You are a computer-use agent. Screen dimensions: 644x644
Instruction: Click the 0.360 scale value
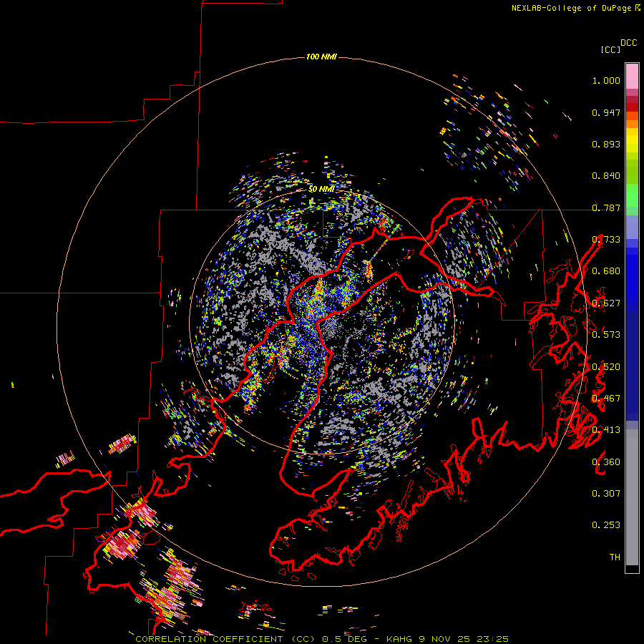tap(606, 462)
